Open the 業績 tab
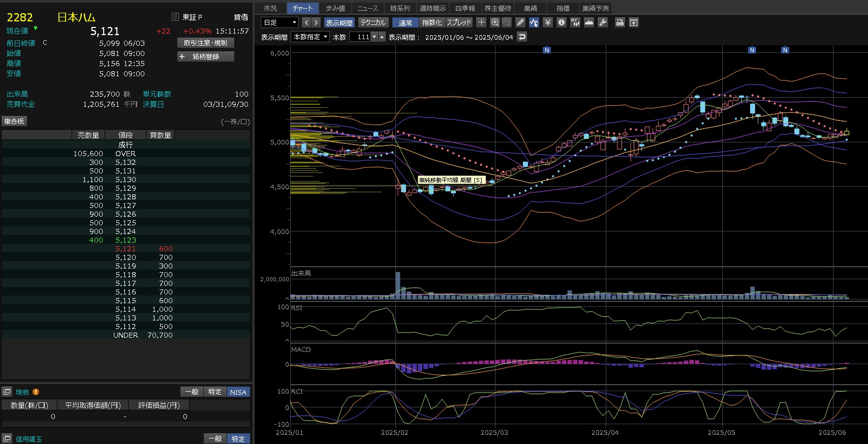The height and width of the screenshot is (444, 868). pyautogui.click(x=531, y=8)
